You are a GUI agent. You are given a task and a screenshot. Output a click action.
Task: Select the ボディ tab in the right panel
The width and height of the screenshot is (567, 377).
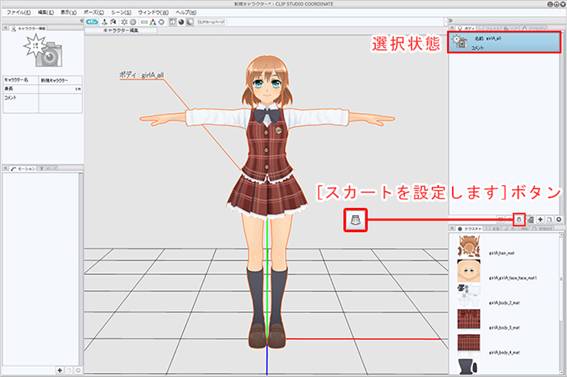point(467,27)
